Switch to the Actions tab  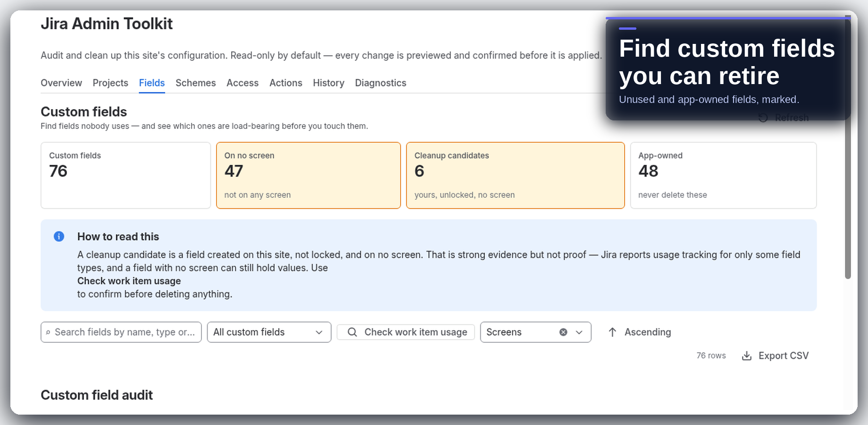pyautogui.click(x=286, y=83)
